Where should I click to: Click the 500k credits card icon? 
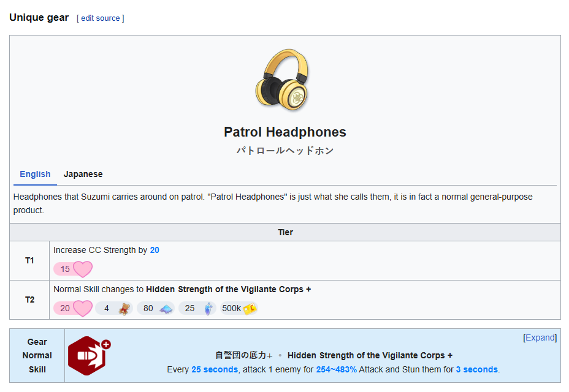pyautogui.click(x=250, y=309)
